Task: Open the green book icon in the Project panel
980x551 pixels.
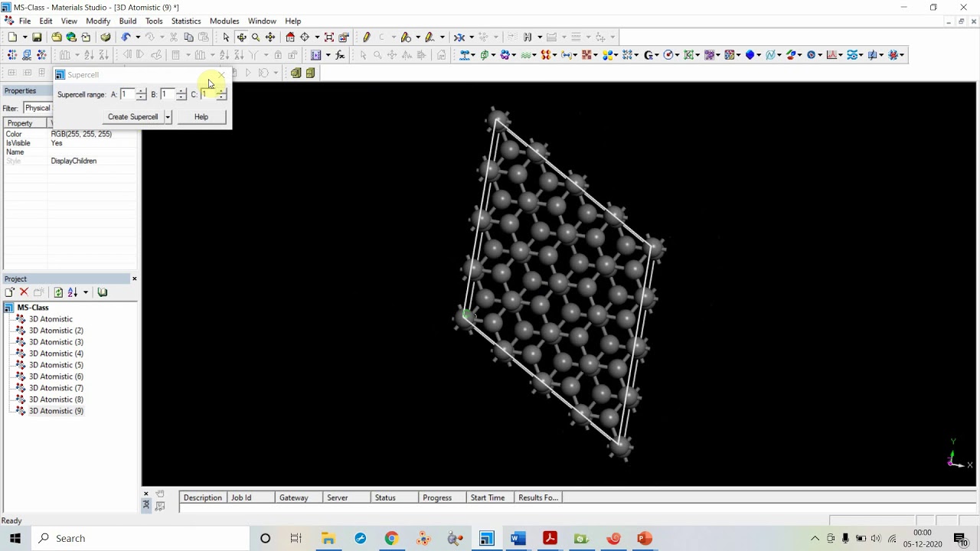Action: (x=103, y=292)
